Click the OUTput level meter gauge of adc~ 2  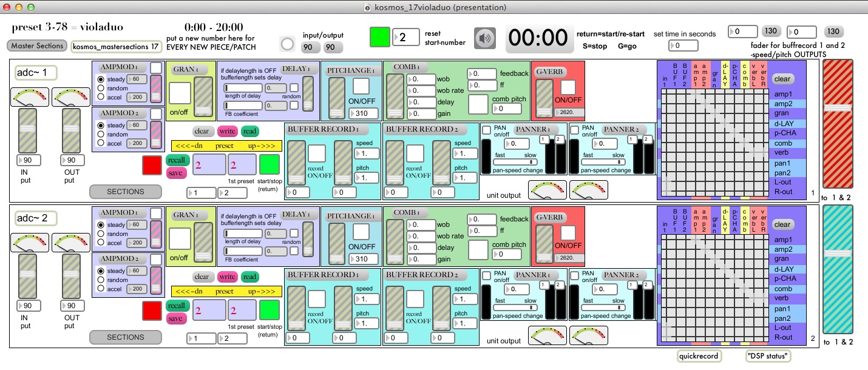72,242
